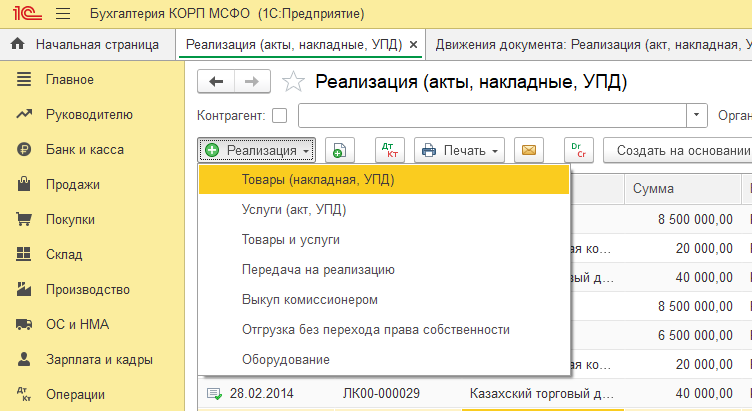Click the Склад grid icon
The width and height of the screenshot is (752, 411).
(x=24, y=254)
